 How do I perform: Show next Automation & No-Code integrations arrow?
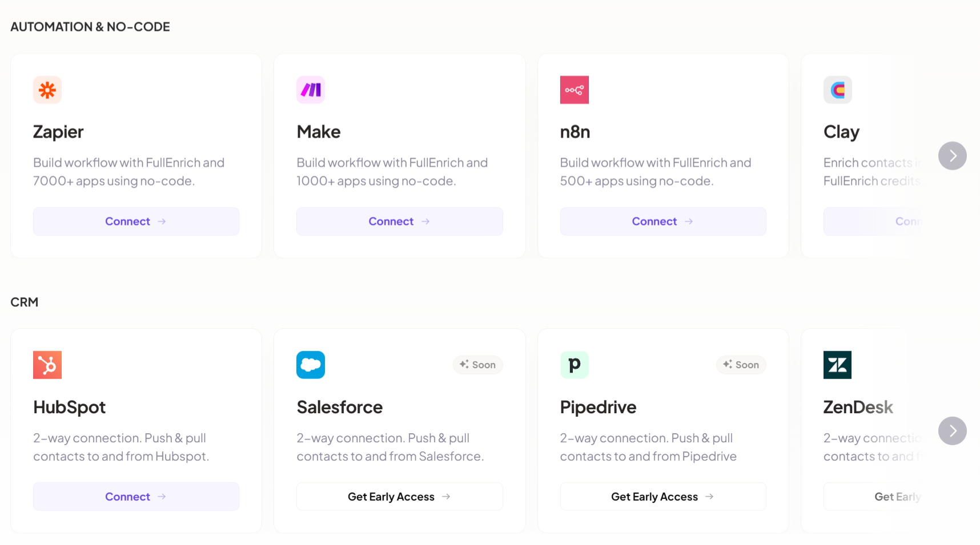coord(952,156)
